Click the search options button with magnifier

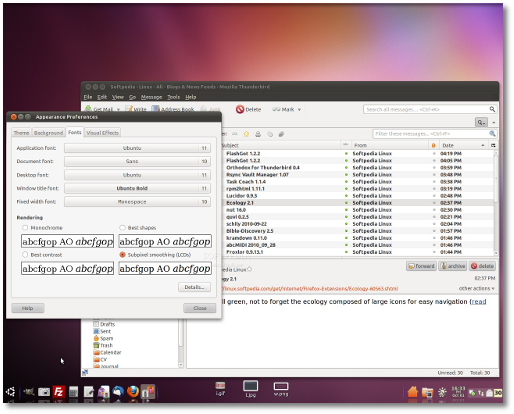coord(481,122)
